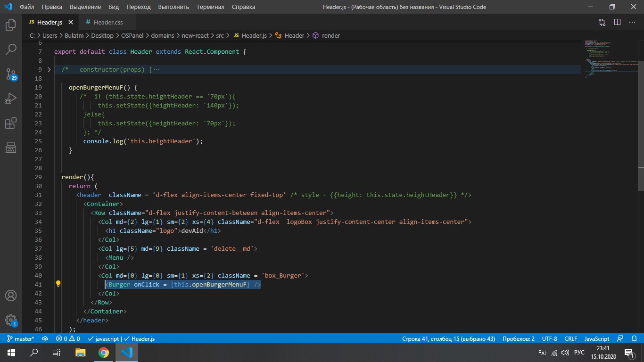Switch to the Header.css tab
Image resolution: width=644 pixels, height=362 pixels.
pyautogui.click(x=108, y=22)
